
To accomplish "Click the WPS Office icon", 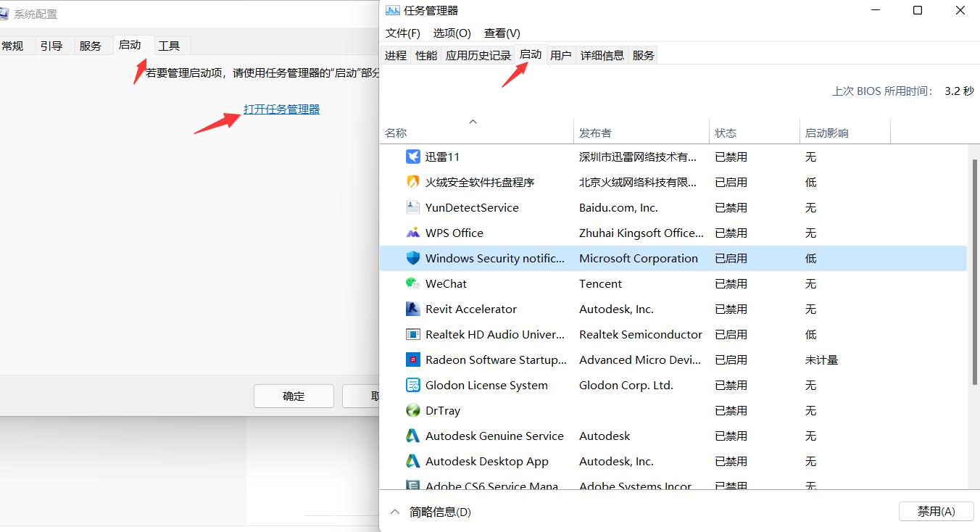I will (x=413, y=233).
